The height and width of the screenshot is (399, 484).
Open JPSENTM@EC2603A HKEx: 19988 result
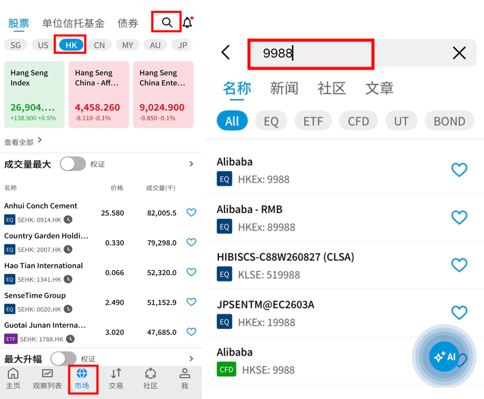344,313
